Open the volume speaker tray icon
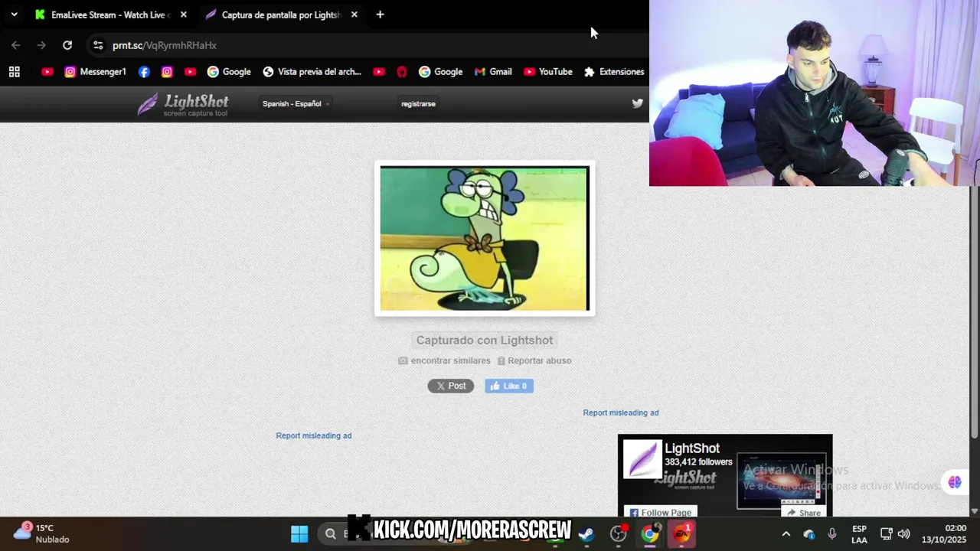980x551 pixels. (904, 534)
